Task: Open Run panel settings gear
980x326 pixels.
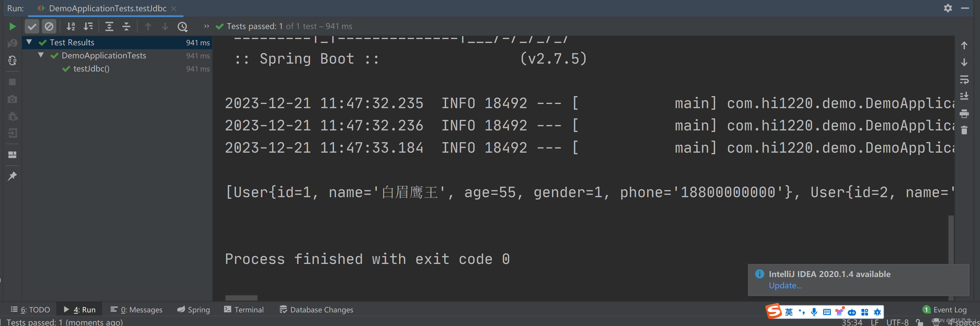Action: click(x=948, y=8)
